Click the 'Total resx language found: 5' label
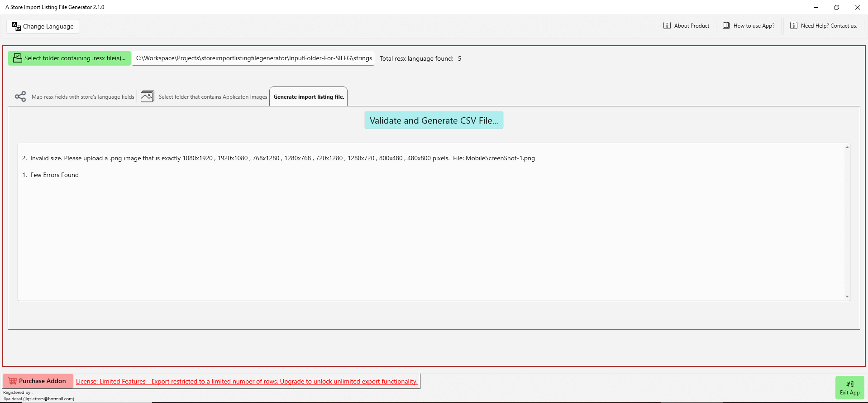The width and height of the screenshot is (868, 403). 420,58
